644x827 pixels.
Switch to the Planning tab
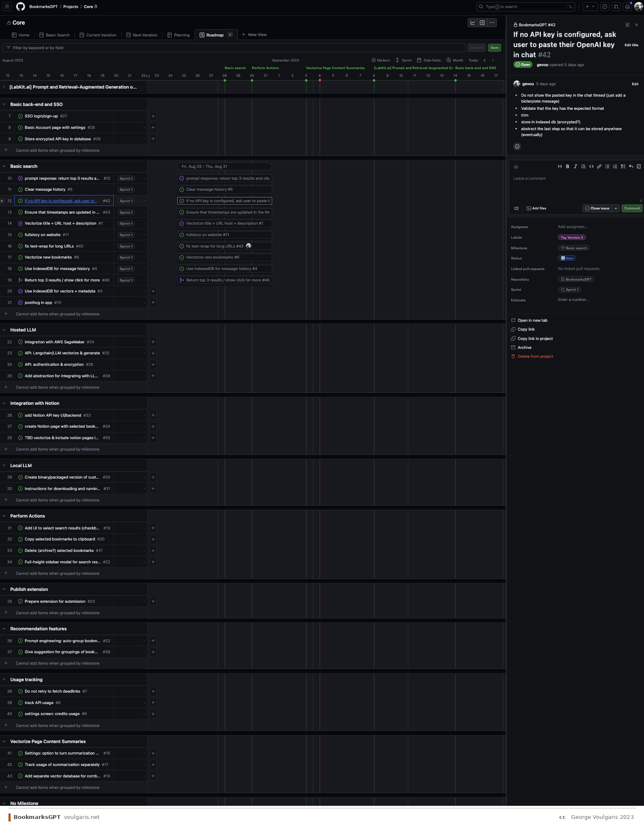178,35
